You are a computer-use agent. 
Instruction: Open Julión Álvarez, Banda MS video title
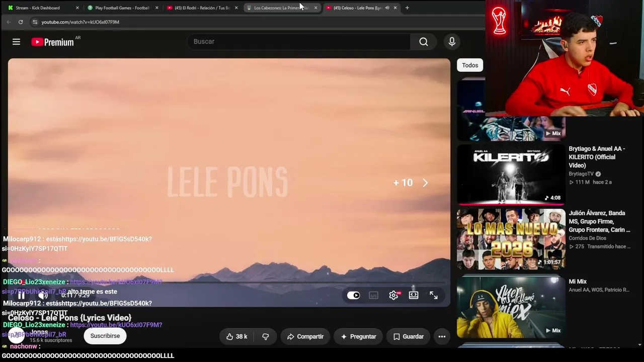599,222
